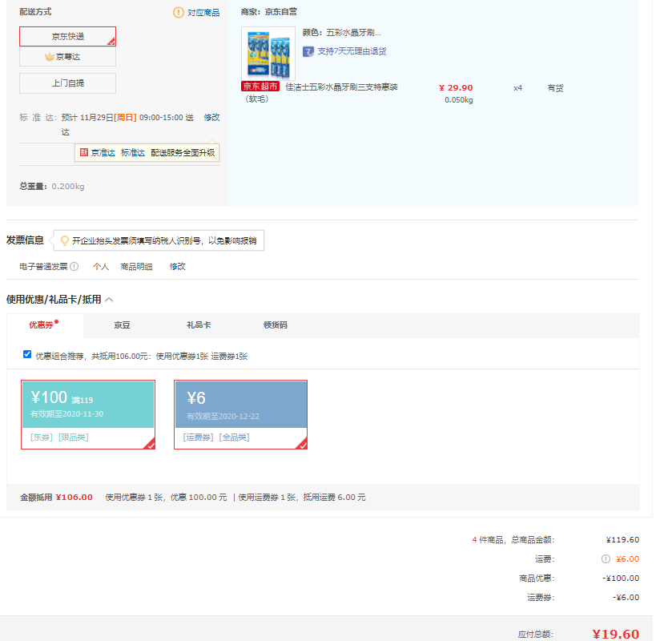672x641 pixels.
Task: Choose 京尊达 delivery option
Action: [68, 57]
